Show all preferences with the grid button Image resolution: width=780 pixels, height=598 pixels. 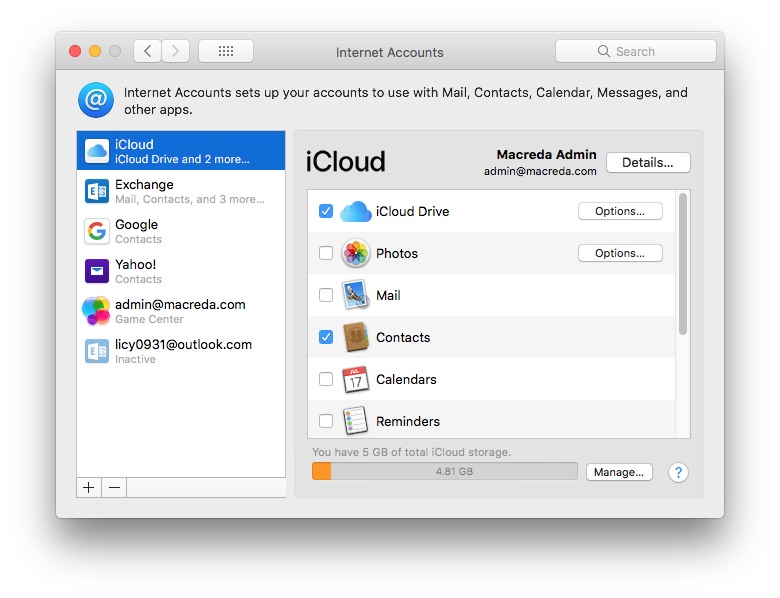(226, 51)
